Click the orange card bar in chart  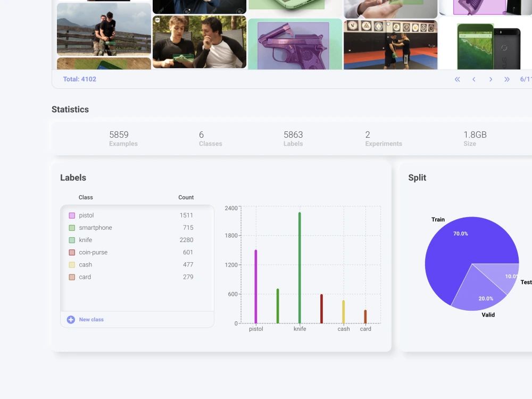coord(365,317)
